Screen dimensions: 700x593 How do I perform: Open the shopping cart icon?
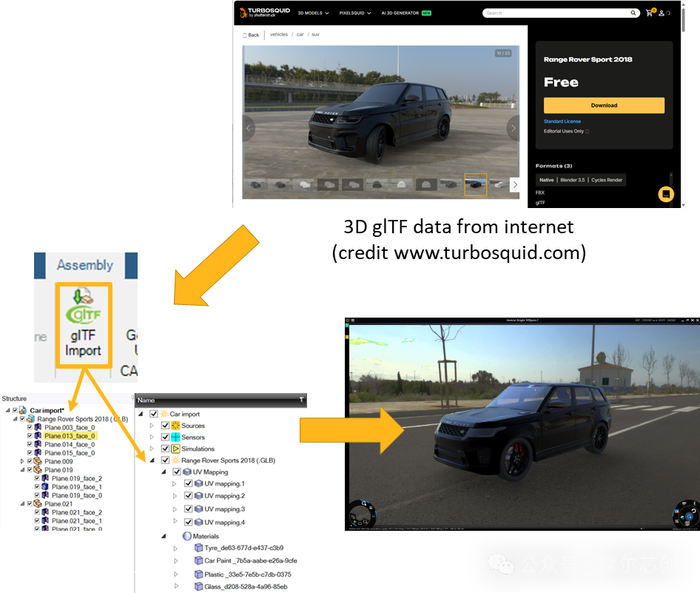coord(650,13)
